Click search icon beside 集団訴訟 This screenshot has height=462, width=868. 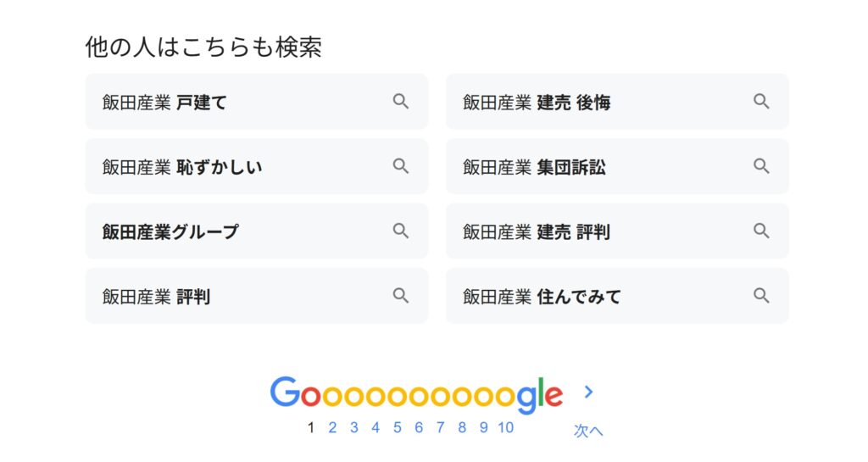pos(762,166)
